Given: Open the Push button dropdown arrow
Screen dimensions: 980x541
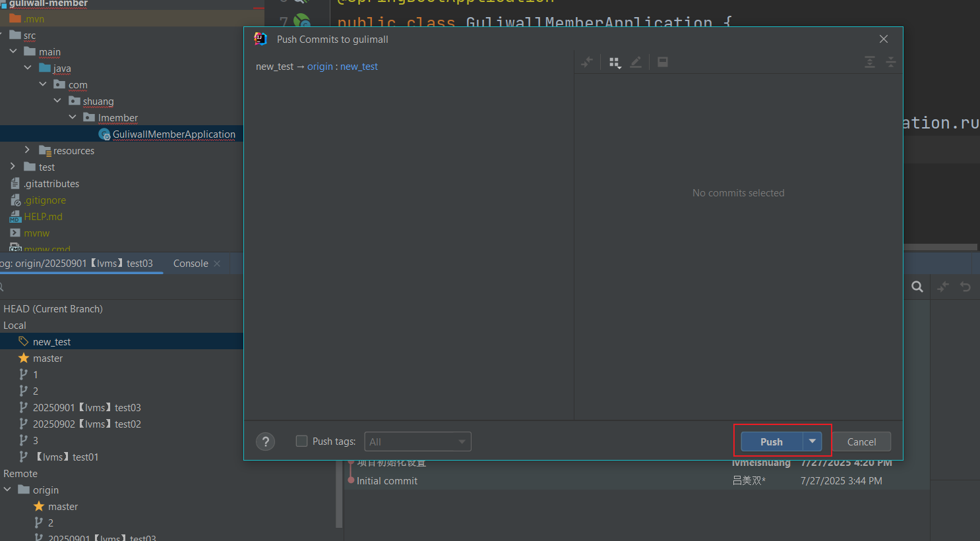Looking at the screenshot, I should click(812, 441).
